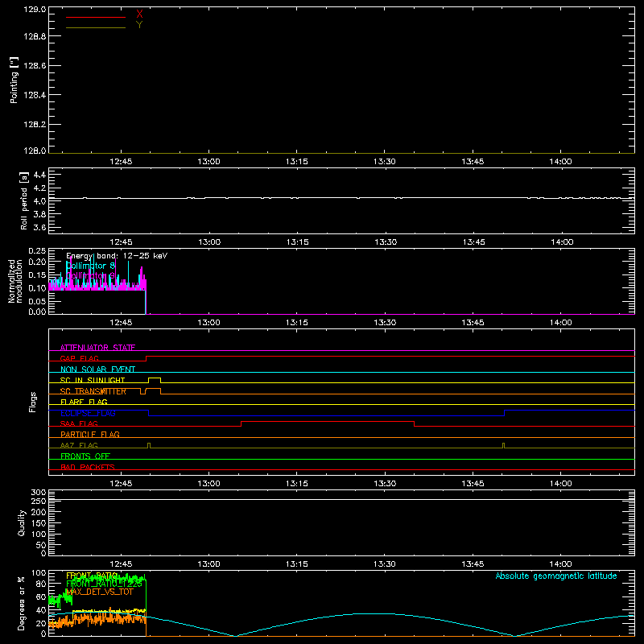Image resolution: width=644 pixels, height=644 pixels.
Task: Click the BAD_PACKETS flag label
Action: pyautogui.click(x=88, y=468)
